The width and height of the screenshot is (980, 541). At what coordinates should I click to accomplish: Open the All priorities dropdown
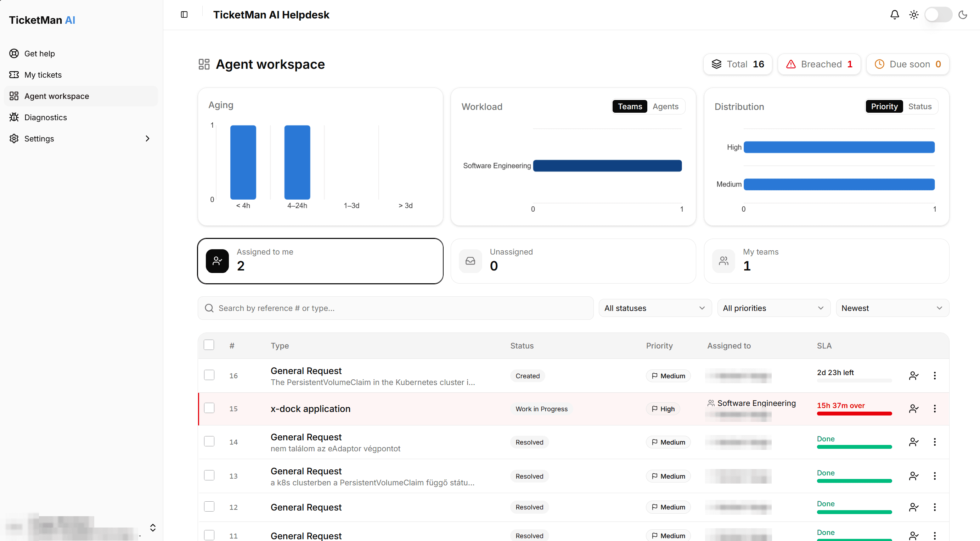pos(773,308)
